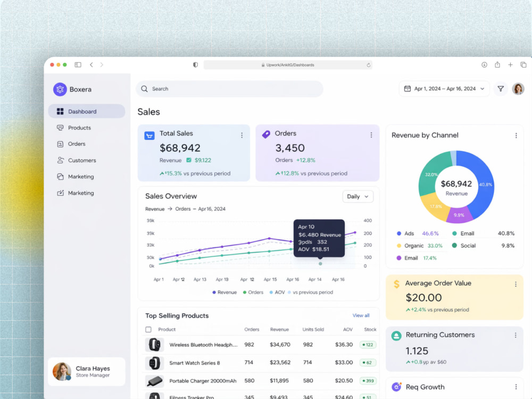
Task: Open the Apr 1 – Apr 16 date range dropdown
Action: 444,88
